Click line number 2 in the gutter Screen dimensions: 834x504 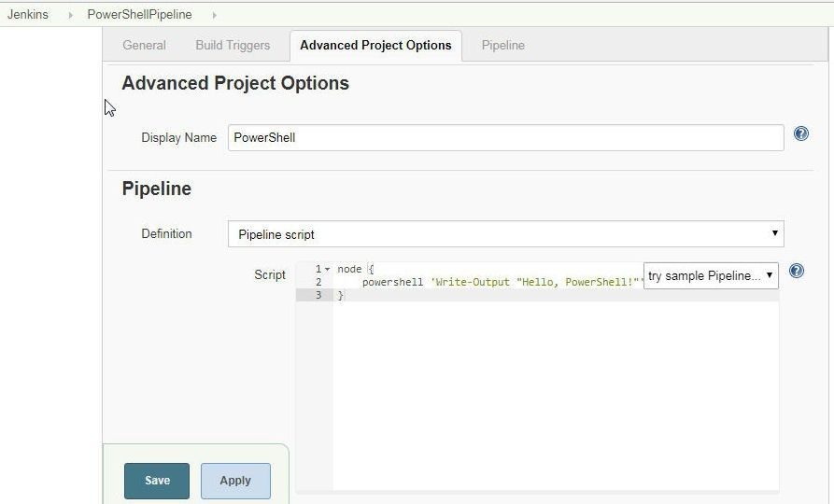[x=318, y=282]
